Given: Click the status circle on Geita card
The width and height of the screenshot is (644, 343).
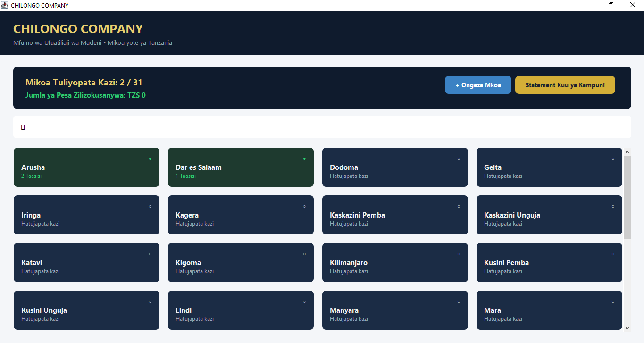Looking at the screenshot, I should [613, 159].
